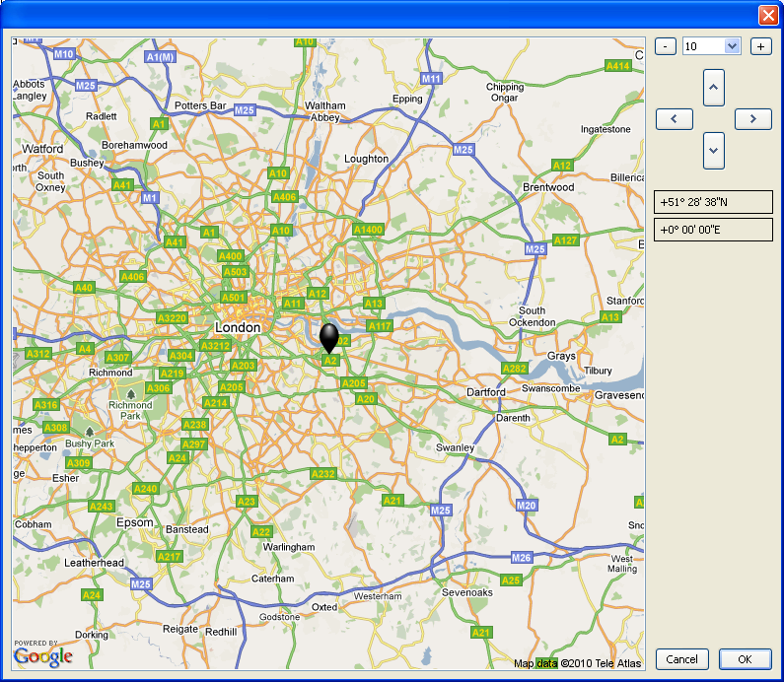Click the Richmond Park tree icon
784x682 pixels.
coord(130,393)
